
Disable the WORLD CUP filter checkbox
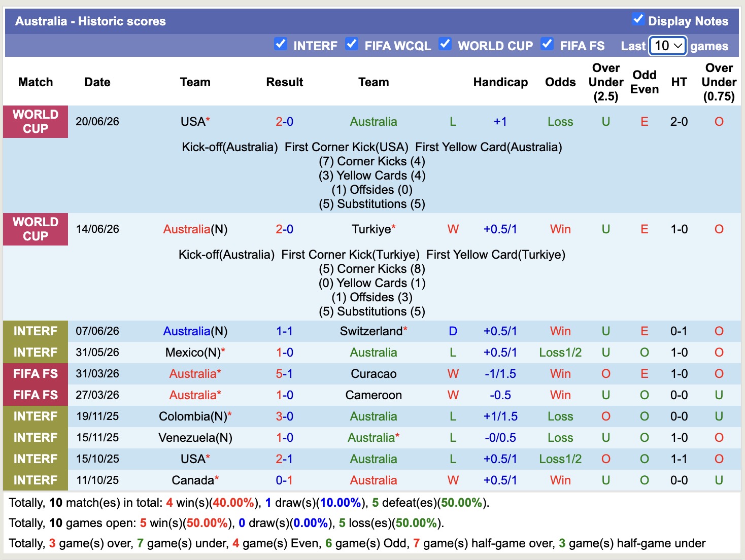click(x=445, y=44)
